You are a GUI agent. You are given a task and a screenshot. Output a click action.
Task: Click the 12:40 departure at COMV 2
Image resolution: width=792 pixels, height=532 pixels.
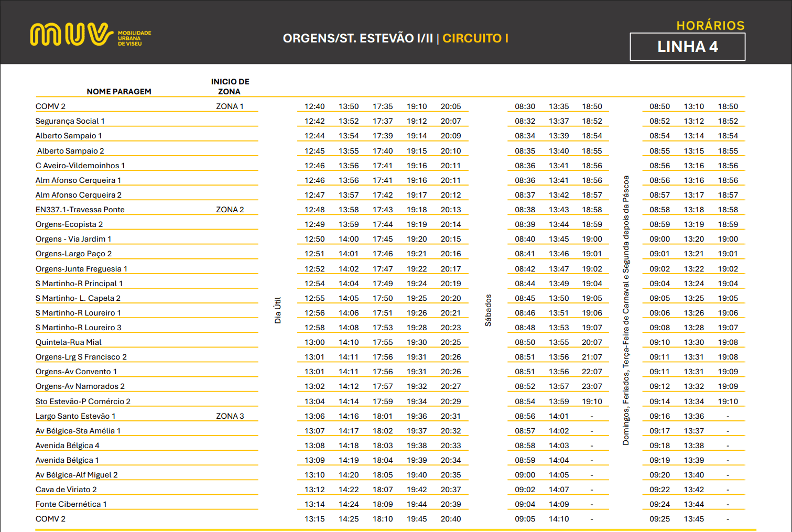(x=314, y=106)
